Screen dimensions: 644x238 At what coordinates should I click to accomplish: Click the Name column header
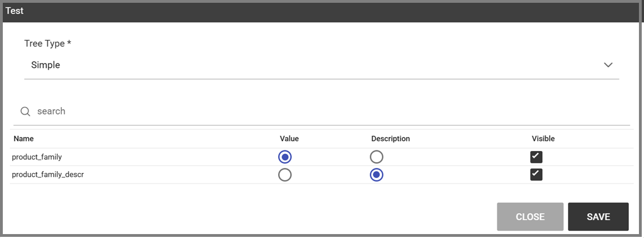(24, 139)
